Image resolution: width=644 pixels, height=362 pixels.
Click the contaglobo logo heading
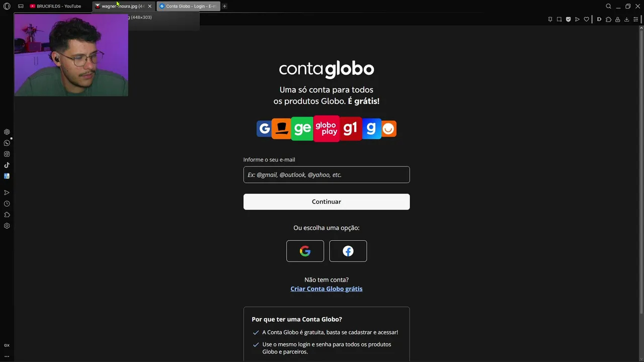click(x=327, y=69)
